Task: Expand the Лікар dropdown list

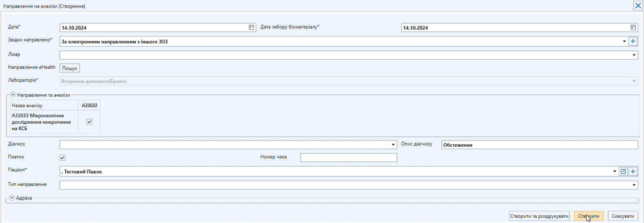Action: pyautogui.click(x=634, y=55)
